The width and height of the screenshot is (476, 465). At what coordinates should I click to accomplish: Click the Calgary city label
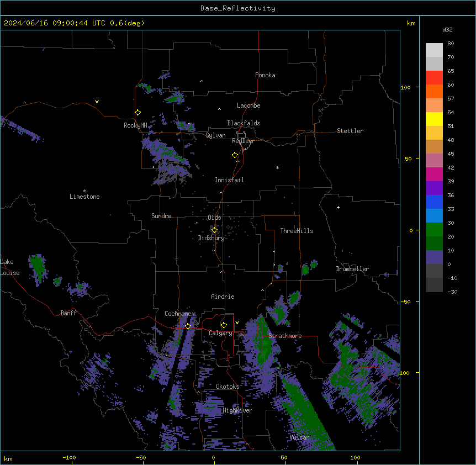pos(220,333)
